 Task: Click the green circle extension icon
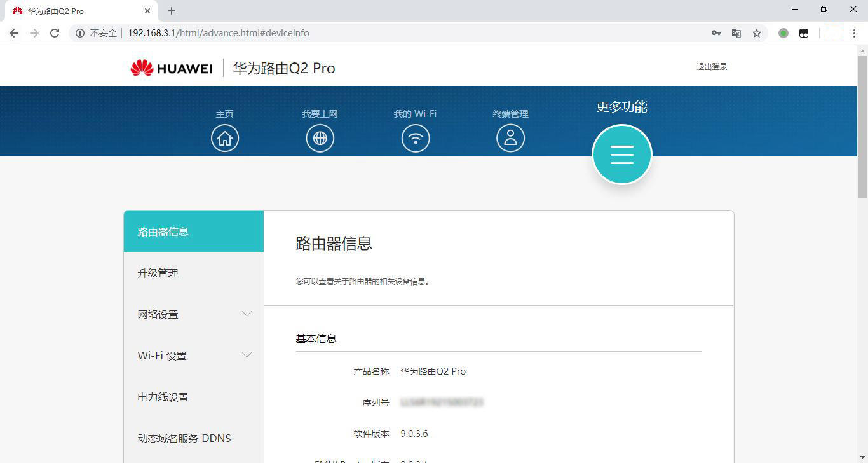click(783, 33)
